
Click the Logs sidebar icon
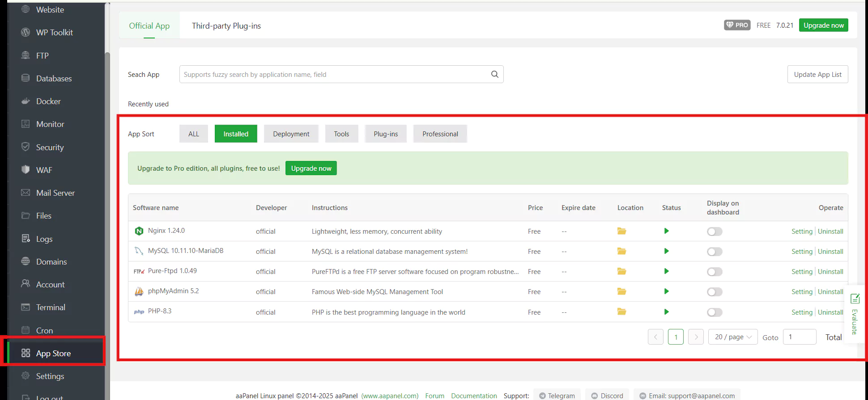[26, 239]
